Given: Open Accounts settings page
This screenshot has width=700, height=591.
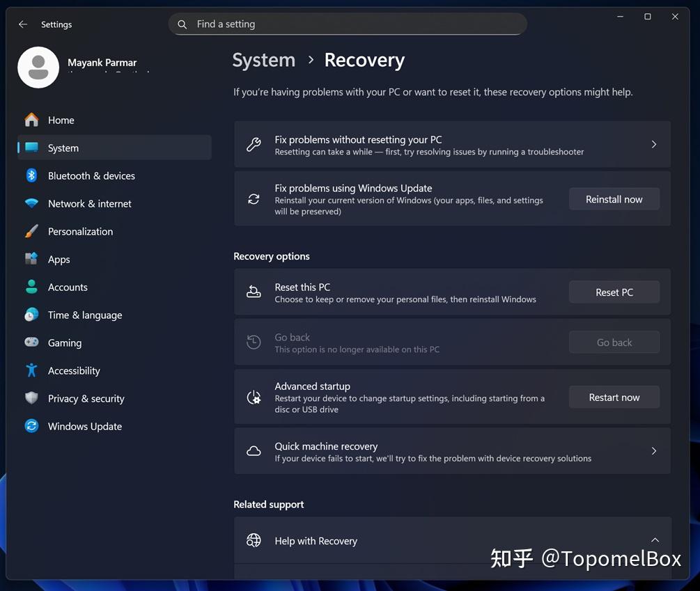Looking at the screenshot, I should click(114, 287).
